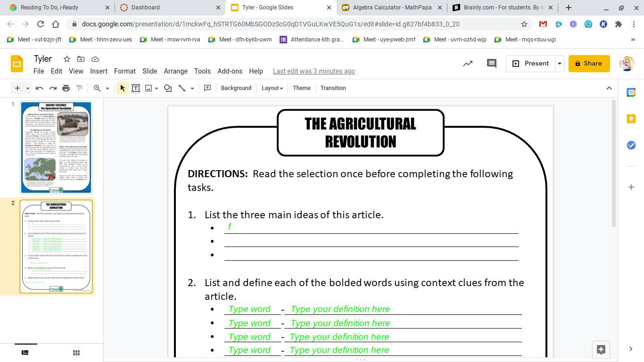Expand the line type dropdown
This screenshot has width=644, height=362.
192,88
